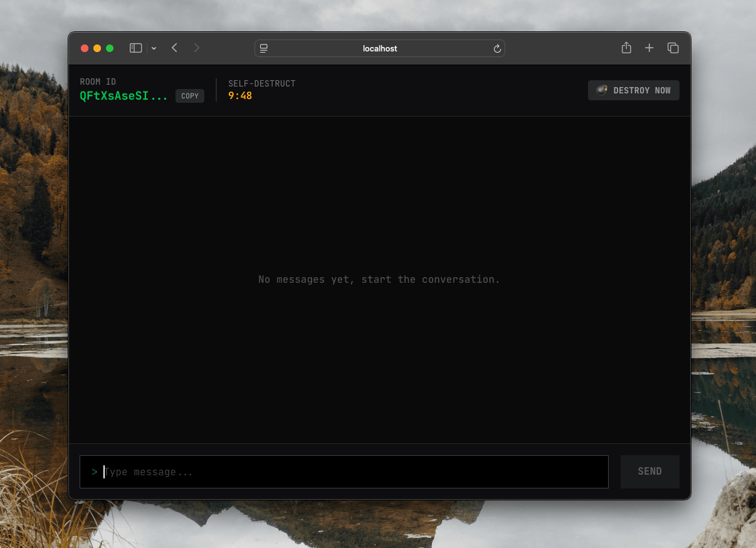
Task: Copy the Room ID using COPY
Action: [189, 95]
